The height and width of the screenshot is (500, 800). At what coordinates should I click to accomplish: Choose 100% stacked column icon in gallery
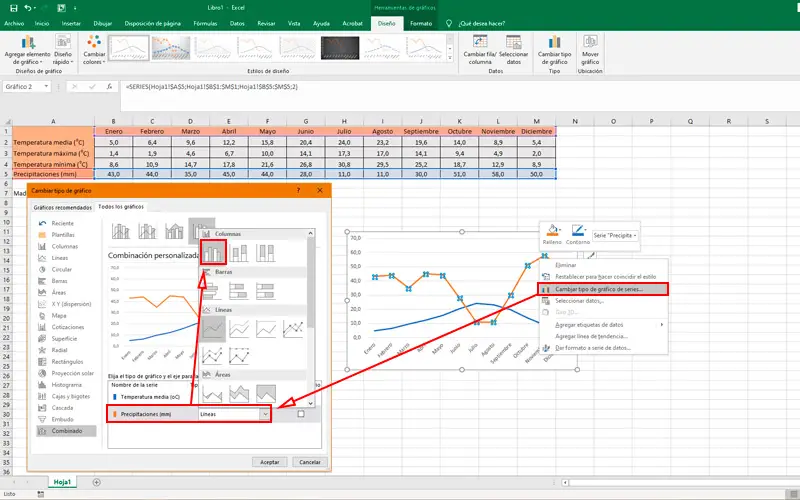click(266, 253)
